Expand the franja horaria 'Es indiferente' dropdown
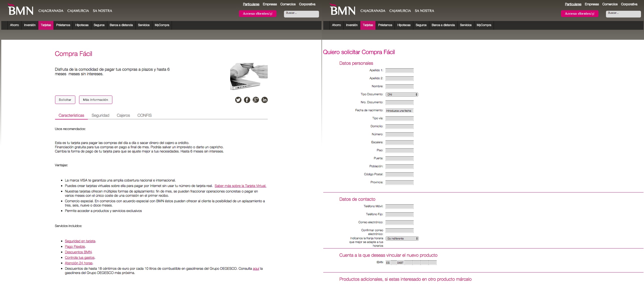The height and width of the screenshot is (285, 644). click(x=402, y=238)
